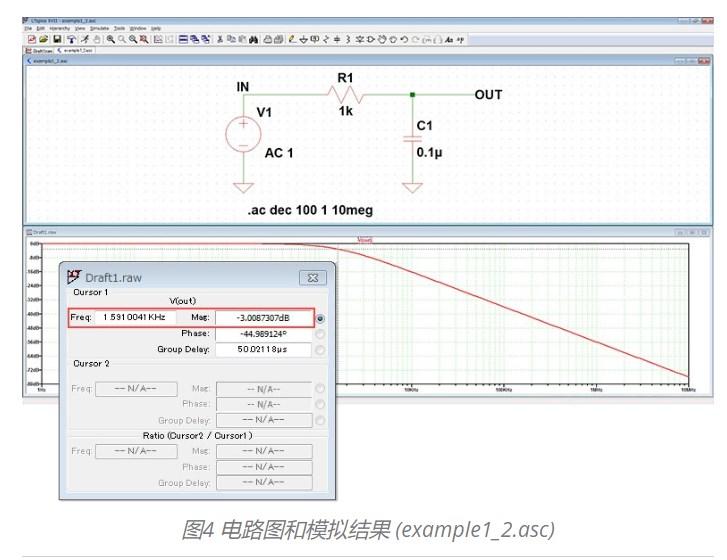Click the Print printer icon
Image resolution: width=727 pixels, height=560 pixels.
click(x=268, y=39)
